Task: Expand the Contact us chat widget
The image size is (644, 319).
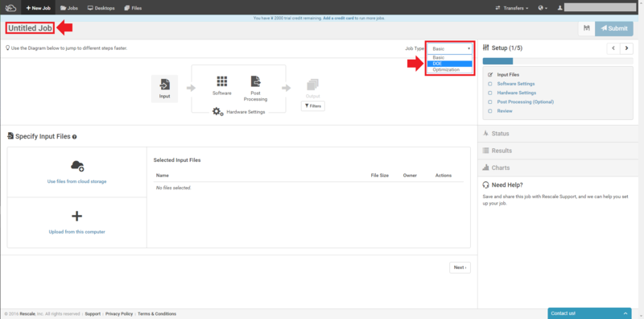Action: [589, 313]
